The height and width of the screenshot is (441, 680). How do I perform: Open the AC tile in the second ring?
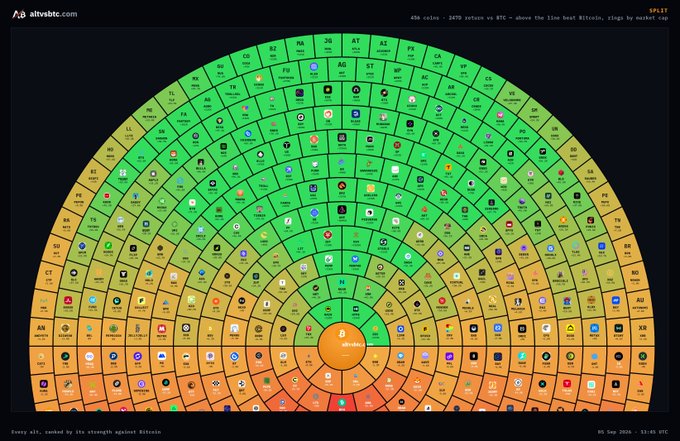(425, 80)
